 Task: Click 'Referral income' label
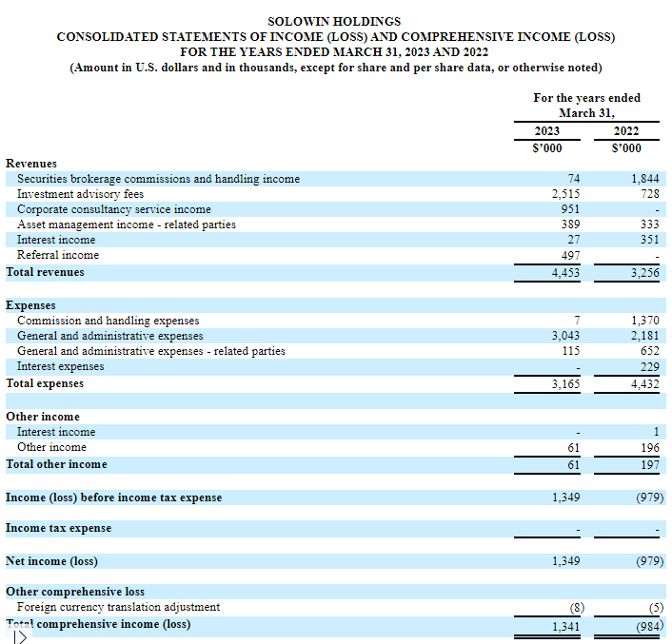(58, 255)
